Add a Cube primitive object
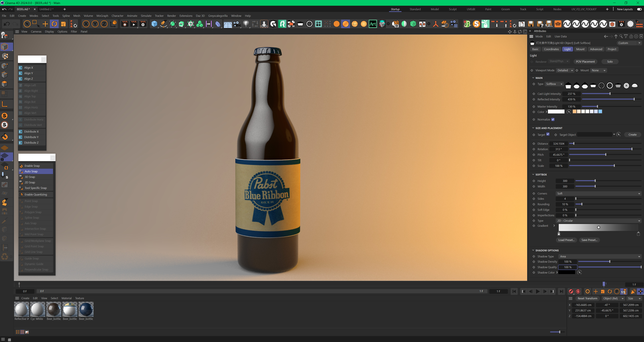 coord(154,24)
